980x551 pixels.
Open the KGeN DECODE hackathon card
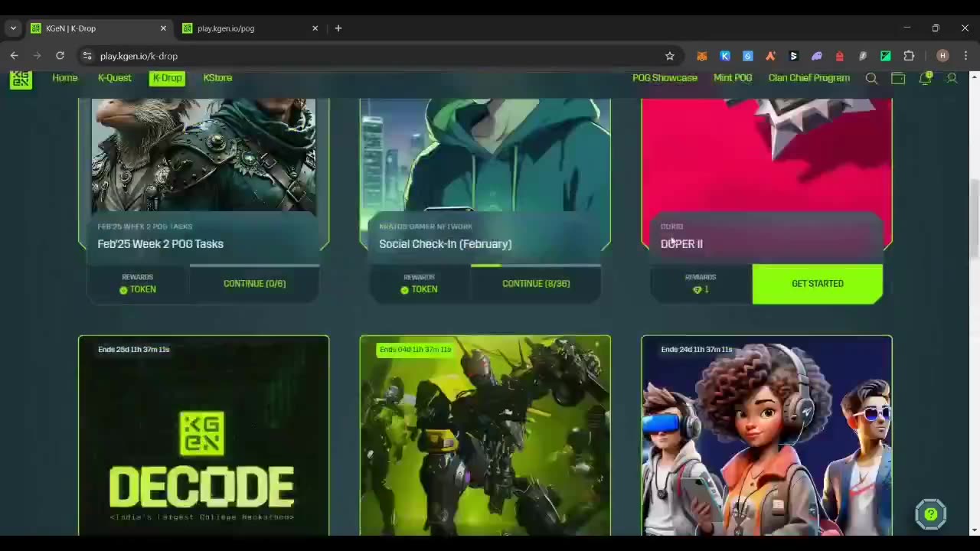click(x=204, y=435)
